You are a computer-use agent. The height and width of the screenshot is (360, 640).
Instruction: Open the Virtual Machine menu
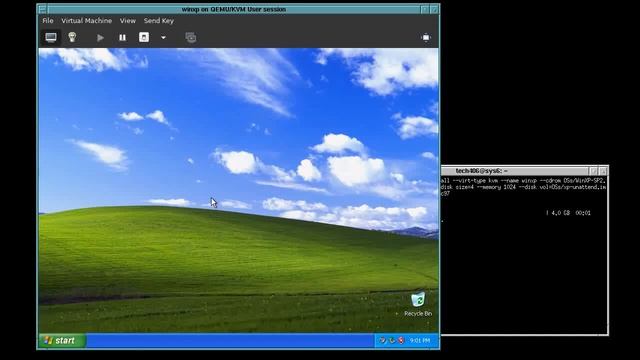87,20
